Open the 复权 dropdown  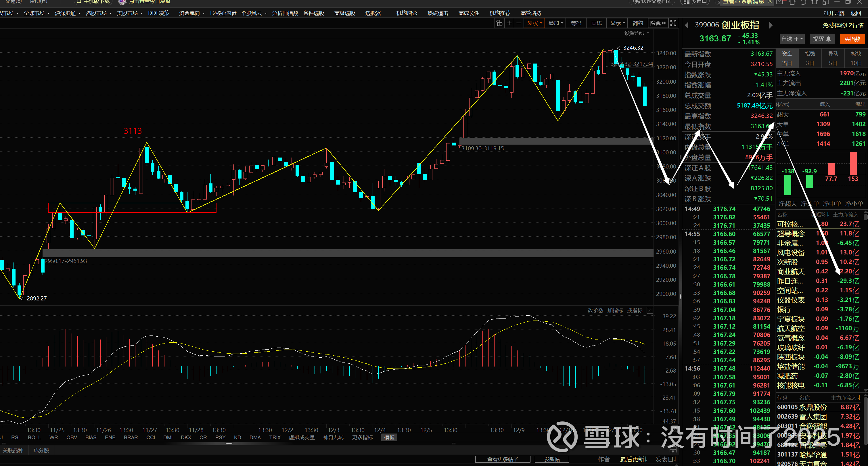pos(534,23)
